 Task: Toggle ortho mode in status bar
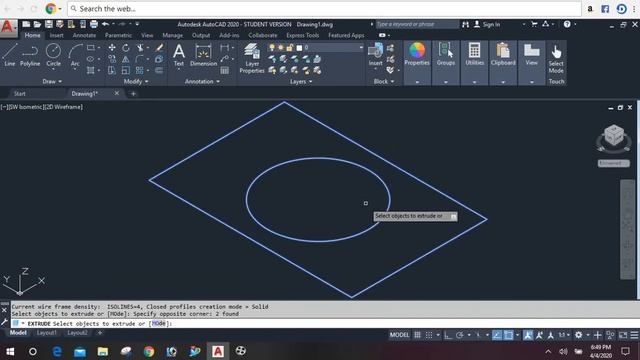click(448, 335)
